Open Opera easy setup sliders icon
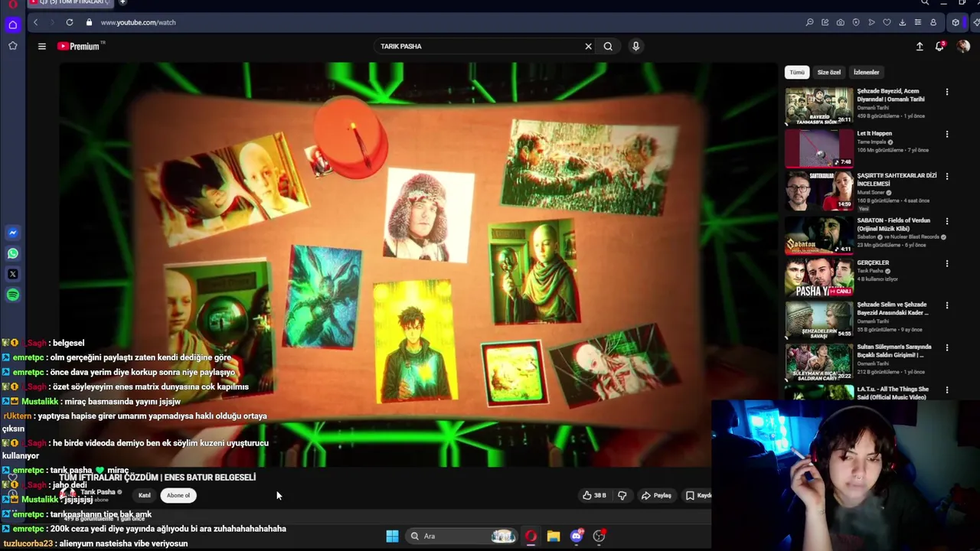 [917, 22]
